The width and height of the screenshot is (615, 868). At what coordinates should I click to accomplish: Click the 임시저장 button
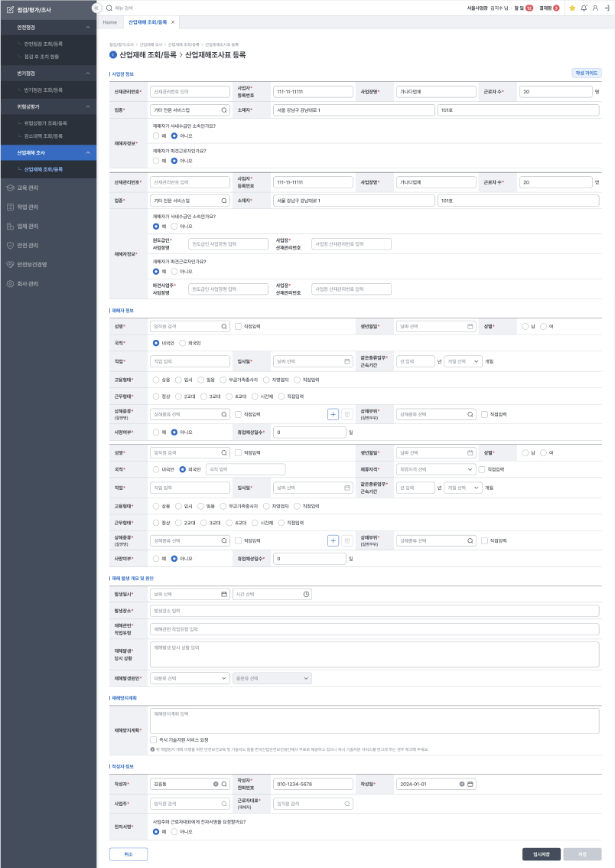tap(542, 854)
